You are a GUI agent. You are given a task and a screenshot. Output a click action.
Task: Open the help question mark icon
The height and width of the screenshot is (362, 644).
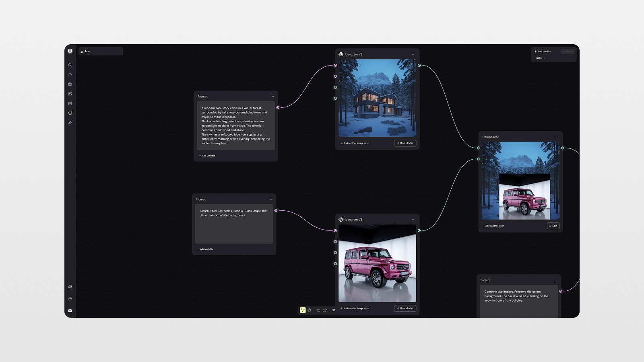70,299
